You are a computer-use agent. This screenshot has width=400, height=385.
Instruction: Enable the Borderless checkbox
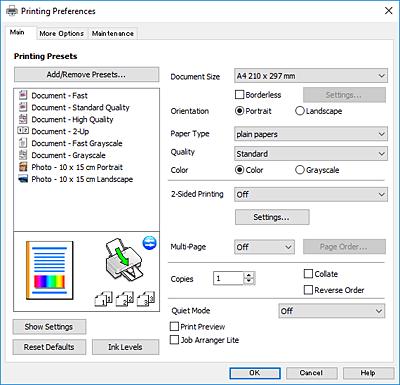pyautogui.click(x=239, y=95)
